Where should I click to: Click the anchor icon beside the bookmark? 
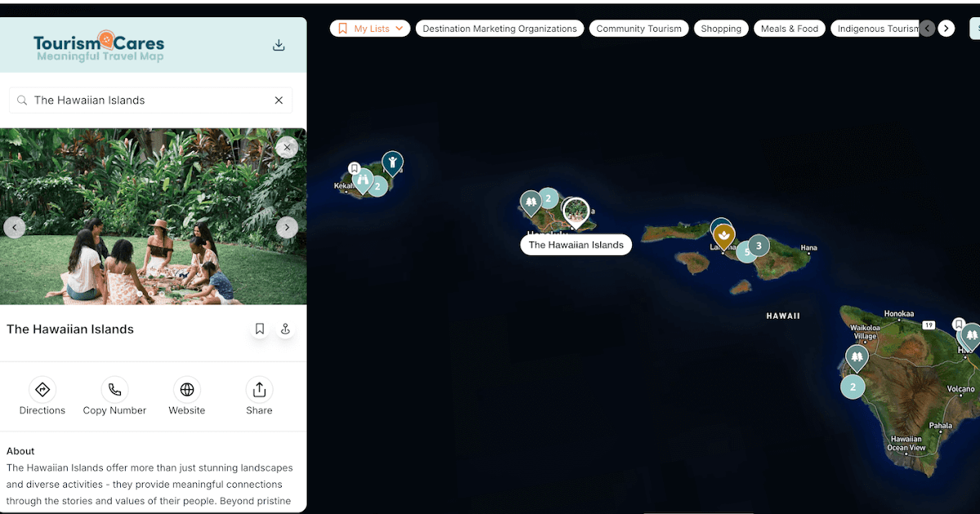[x=285, y=329]
